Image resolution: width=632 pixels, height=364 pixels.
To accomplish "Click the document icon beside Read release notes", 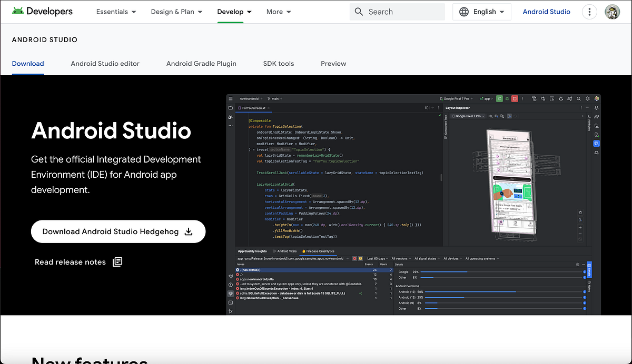I will (117, 262).
